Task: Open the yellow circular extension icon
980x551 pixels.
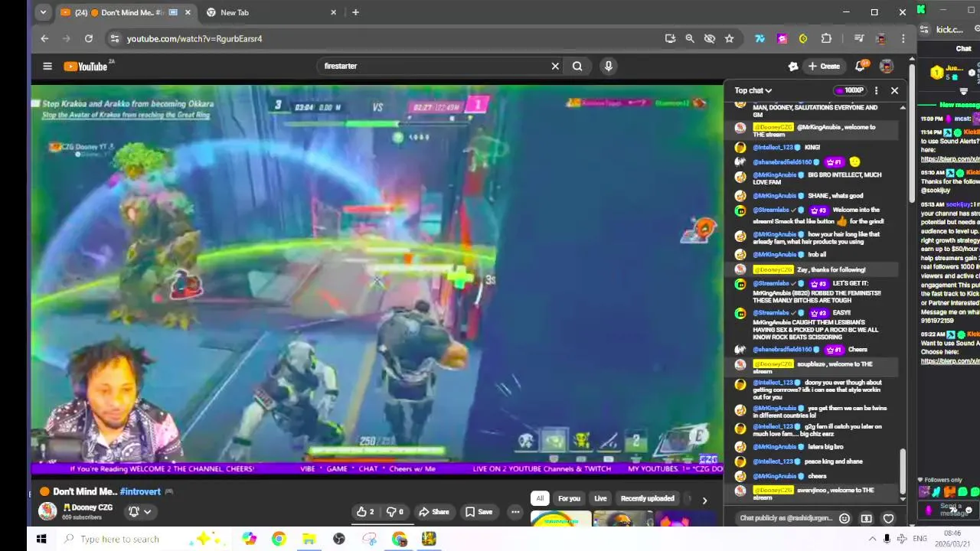Action: [x=803, y=38]
